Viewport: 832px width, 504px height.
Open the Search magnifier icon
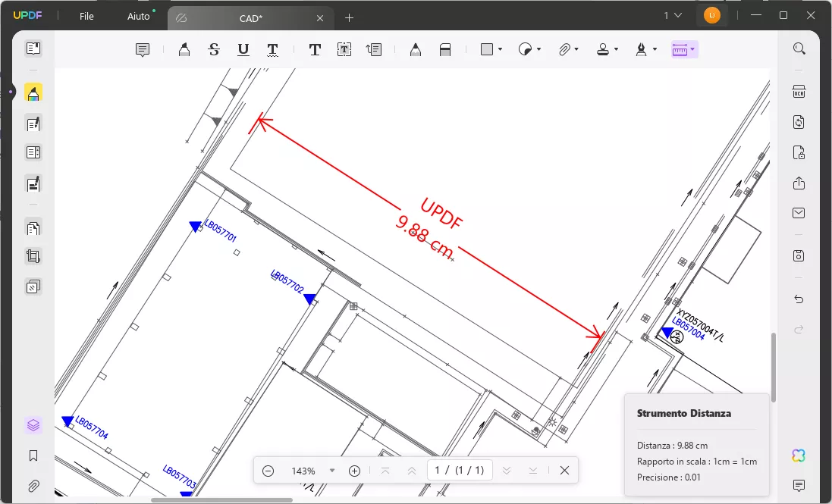pyautogui.click(x=799, y=49)
